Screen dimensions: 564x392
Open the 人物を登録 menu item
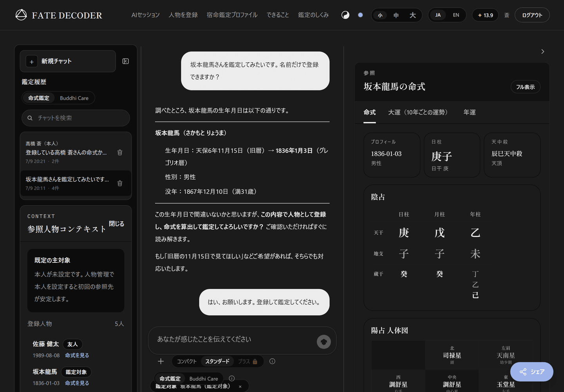tap(183, 15)
